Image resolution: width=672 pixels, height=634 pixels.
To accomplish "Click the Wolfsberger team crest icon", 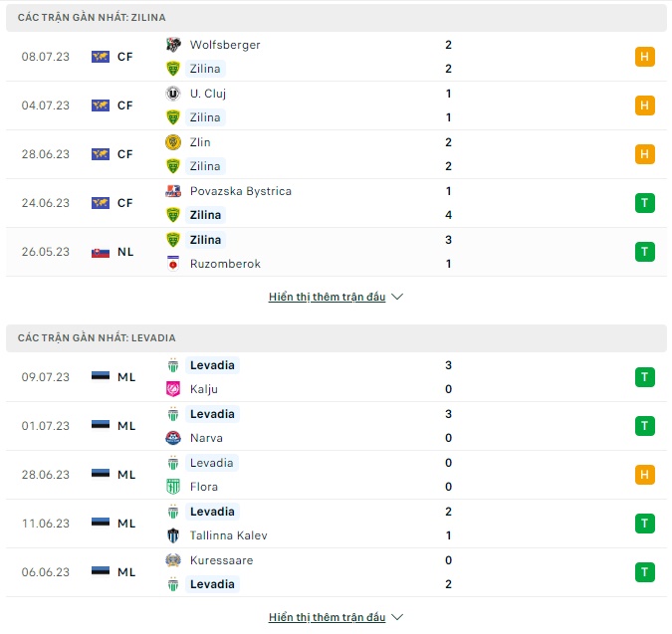I will [x=173, y=45].
